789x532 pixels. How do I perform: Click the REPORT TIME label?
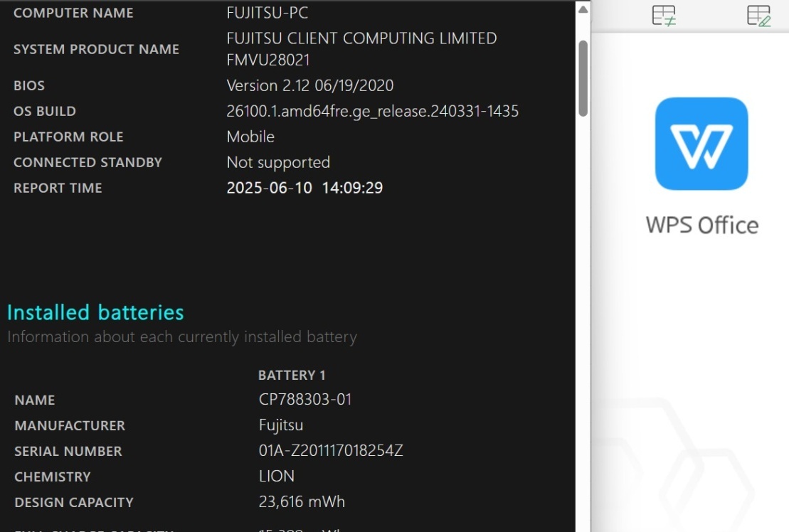(58, 188)
